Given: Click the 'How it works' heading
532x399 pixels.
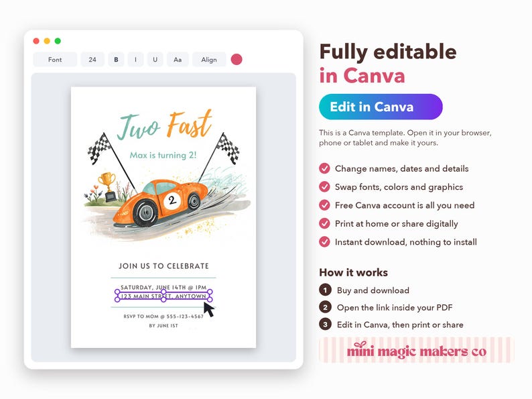Looking at the screenshot, I should (x=354, y=272).
